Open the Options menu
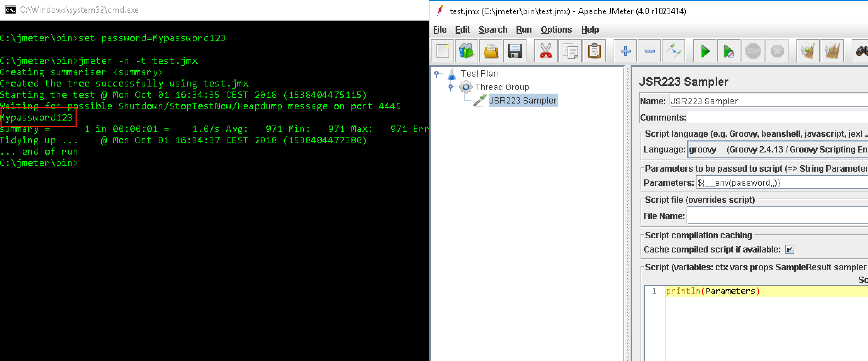Viewport: 868px width, 361px height. click(x=556, y=29)
